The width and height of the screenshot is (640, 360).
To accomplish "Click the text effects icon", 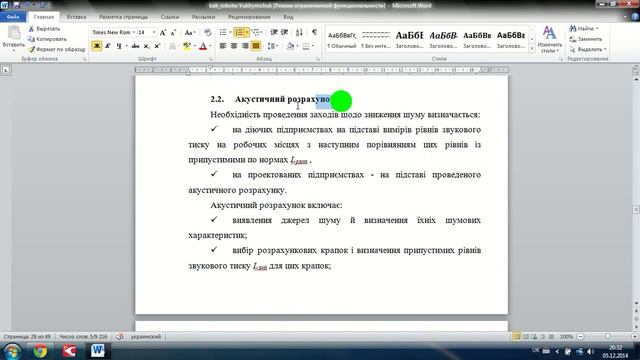I will (x=173, y=46).
